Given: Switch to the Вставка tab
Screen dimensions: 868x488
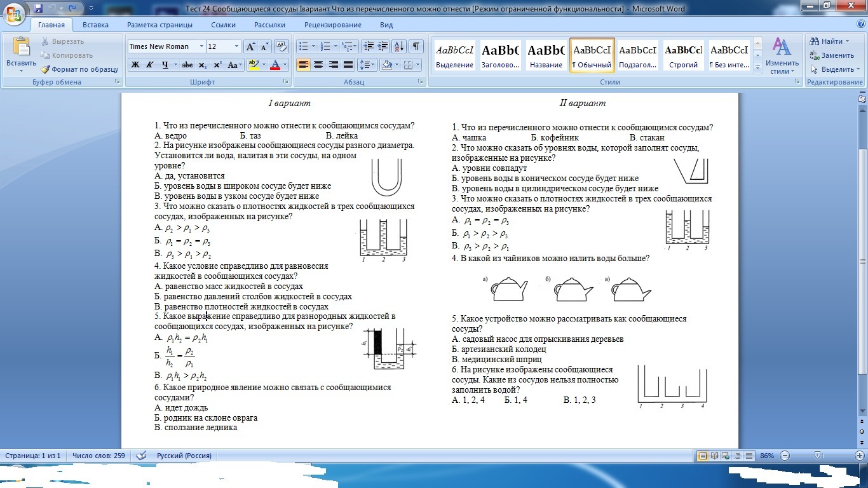Looking at the screenshot, I should click(x=95, y=25).
